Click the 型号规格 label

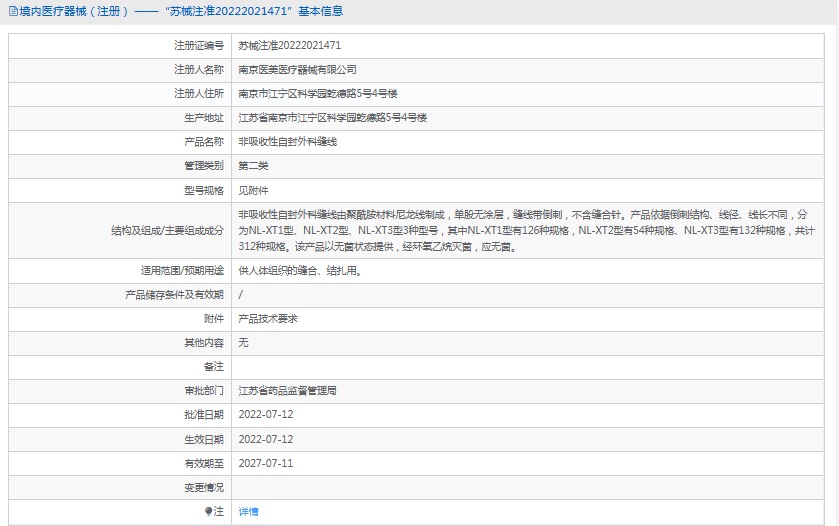[x=204, y=190]
